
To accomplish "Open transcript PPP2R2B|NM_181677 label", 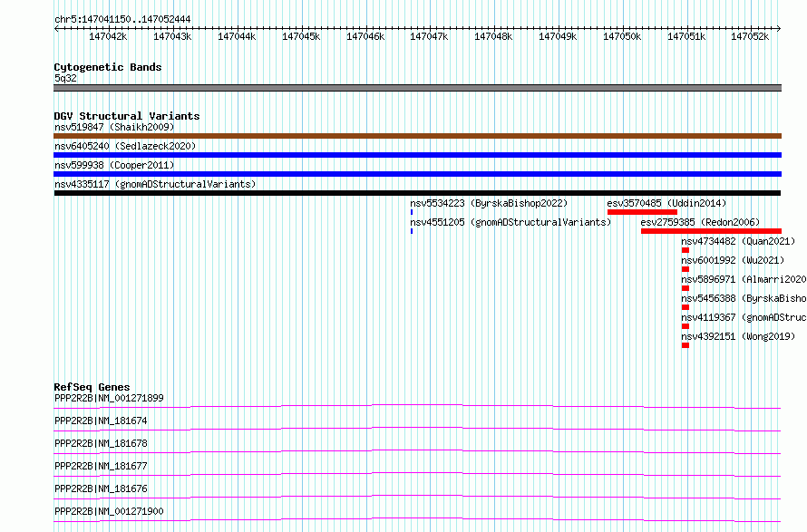I will pyautogui.click(x=101, y=466).
